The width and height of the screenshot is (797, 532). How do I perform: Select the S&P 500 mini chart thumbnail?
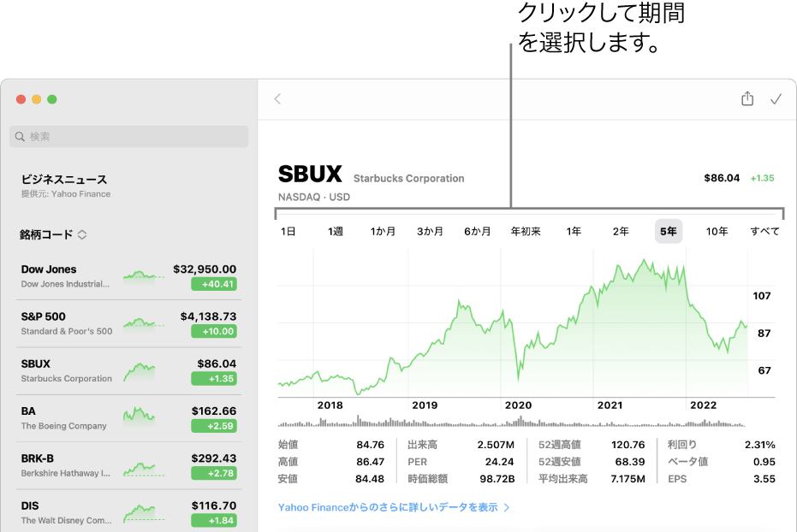(x=143, y=325)
